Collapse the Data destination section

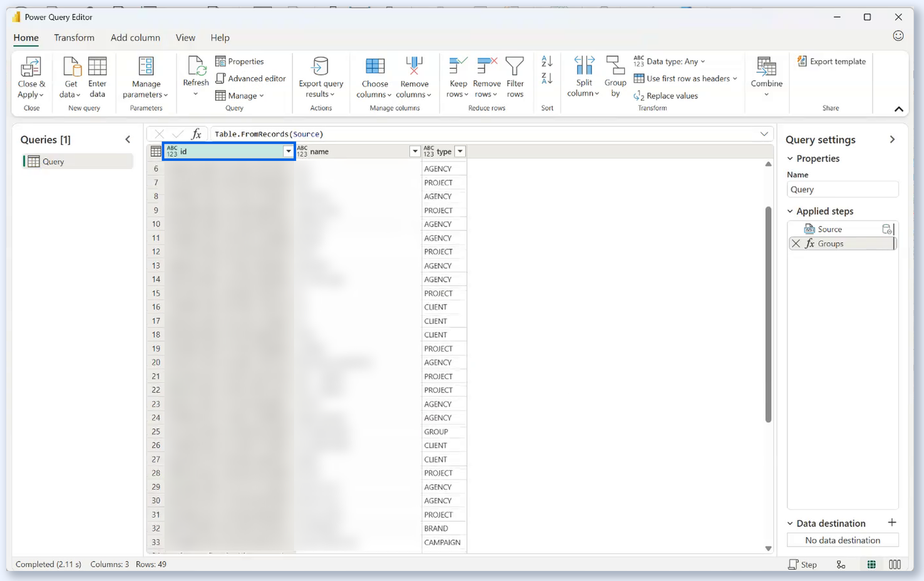[790, 523]
